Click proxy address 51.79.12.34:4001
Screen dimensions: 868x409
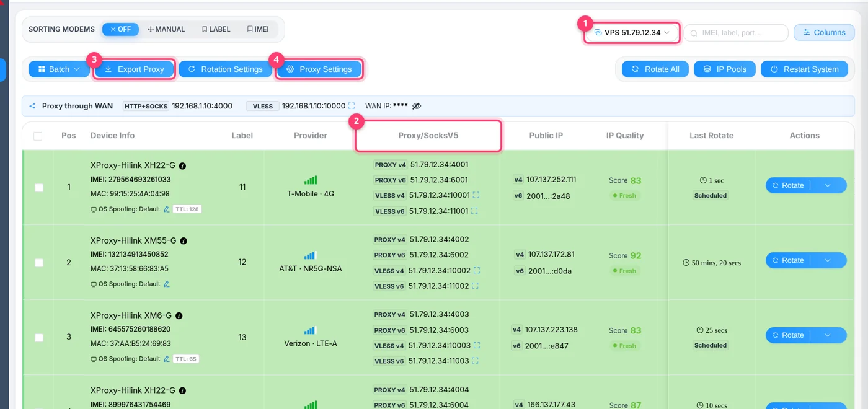click(439, 165)
